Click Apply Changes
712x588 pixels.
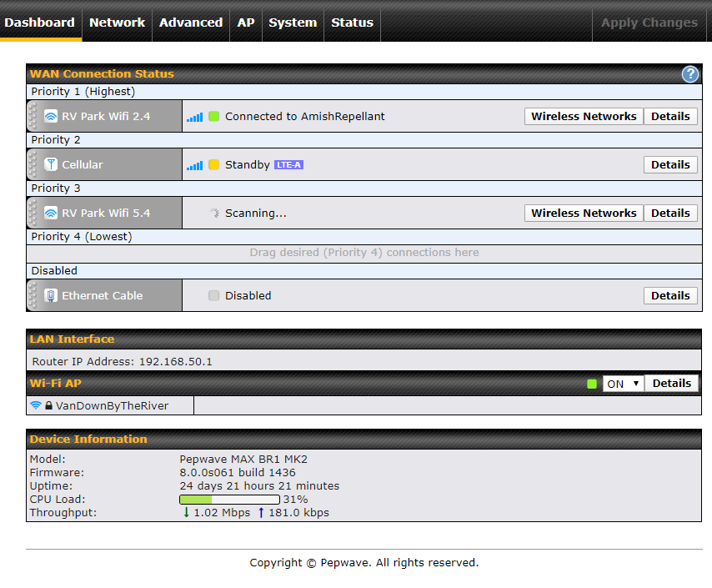click(x=649, y=23)
